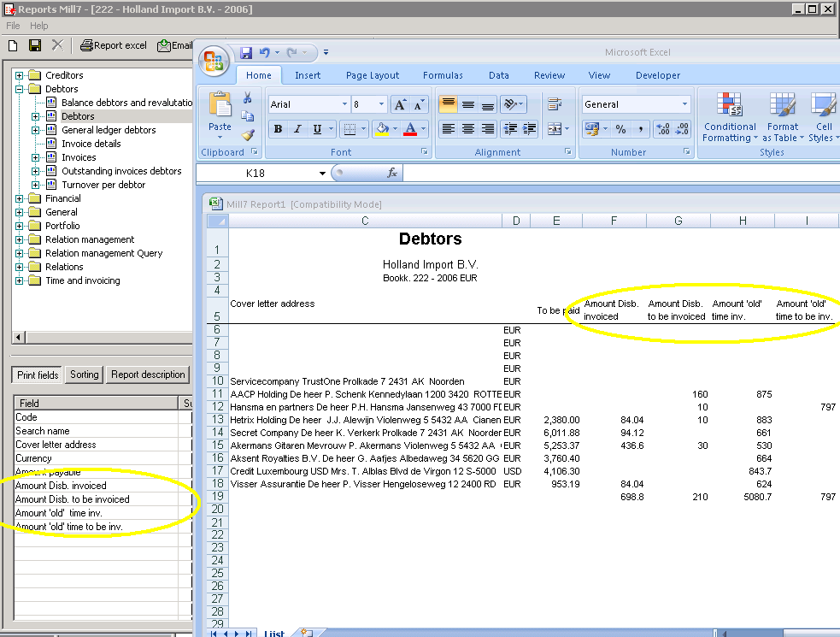The image size is (840, 637).
Task: Open Format as Table menu
Action: [783, 117]
